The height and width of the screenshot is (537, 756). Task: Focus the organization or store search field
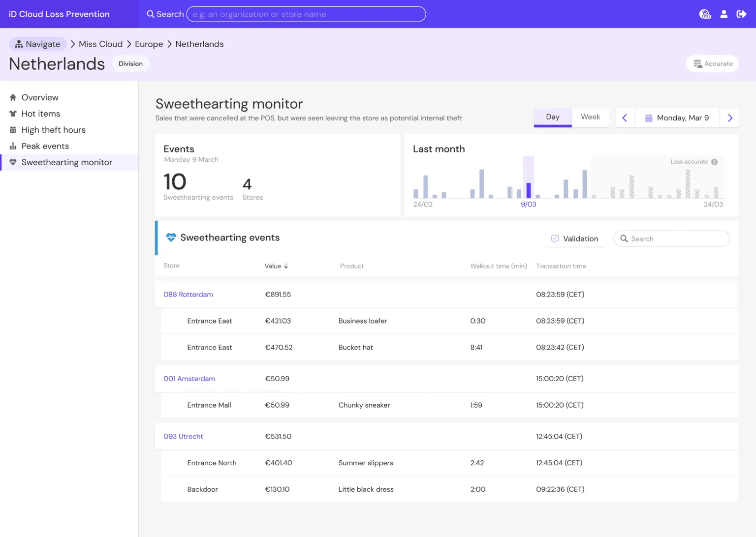coord(306,14)
